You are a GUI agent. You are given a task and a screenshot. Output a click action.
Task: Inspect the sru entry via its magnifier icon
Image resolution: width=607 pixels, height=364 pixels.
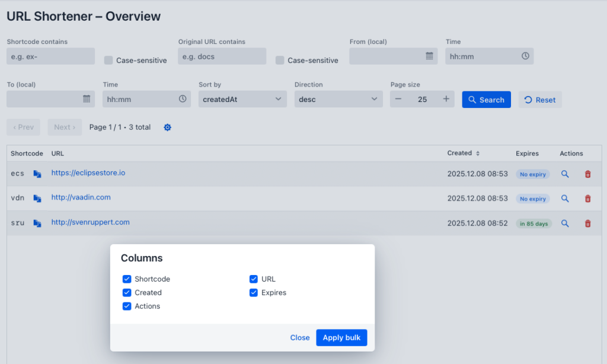click(x=565, y=223)
